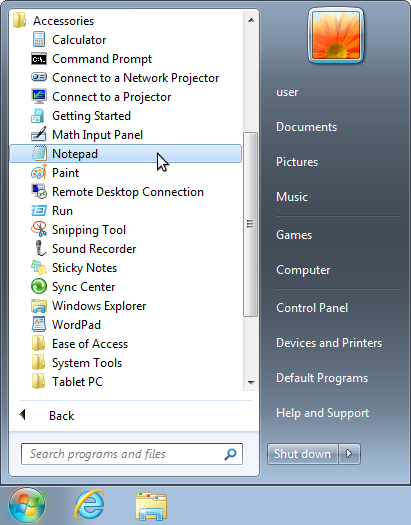Click the Sync Center green icon
Screen dimensions: 411x525
pyautogui.click(x=39, y=287)
